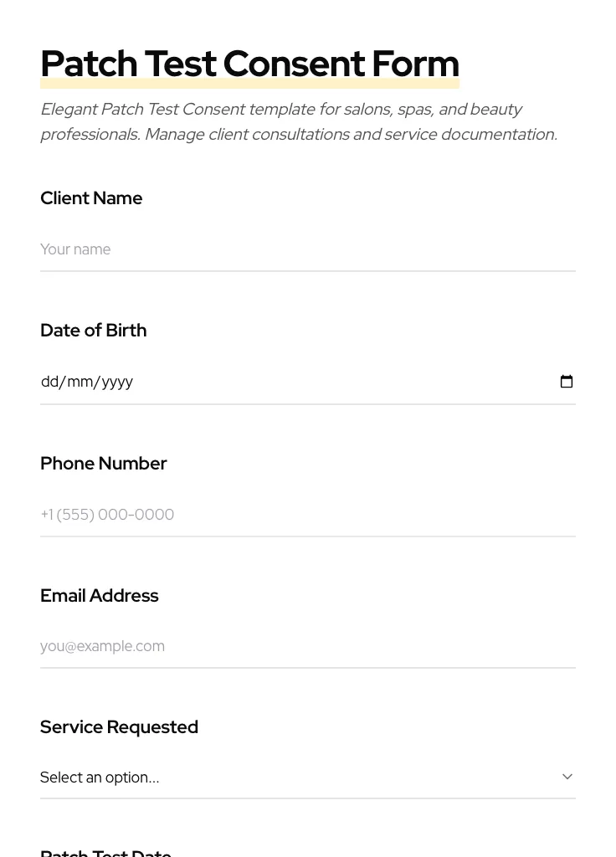Click the partially visible 'Patch Test Date' label
Image resolution: width=616 pixels, height=857 pixels.
(105, 852)
